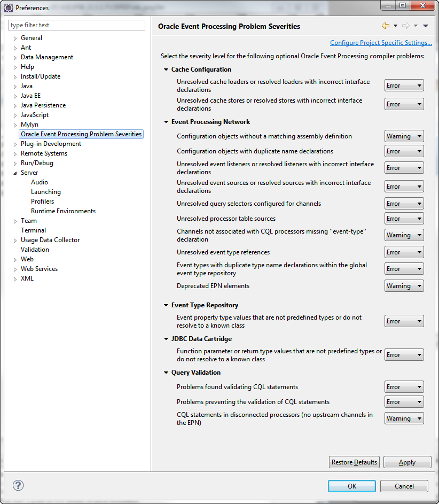The width and height of the screenshot is (439, 504).
Task: Collapse the Server tree node
Action: click(x=15, y=173)
